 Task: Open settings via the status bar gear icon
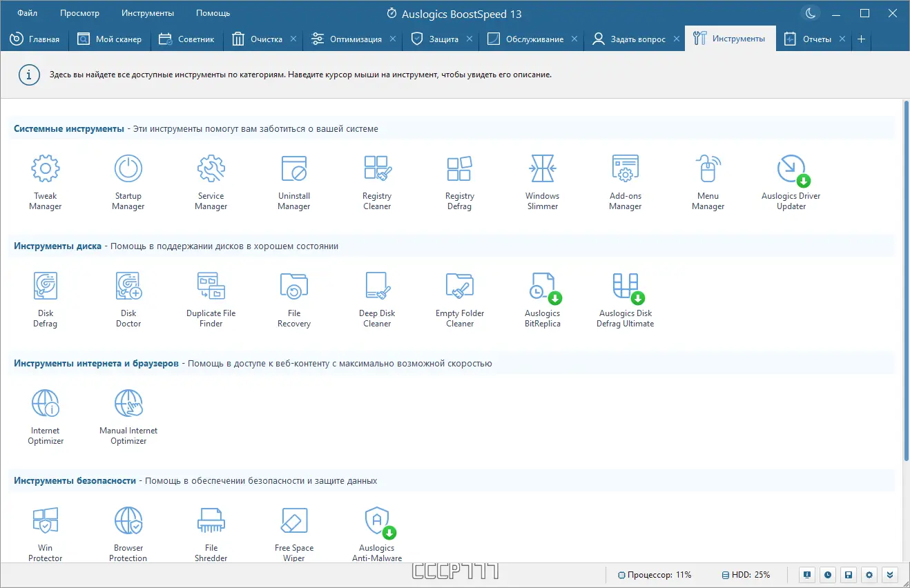pos(869,574)
